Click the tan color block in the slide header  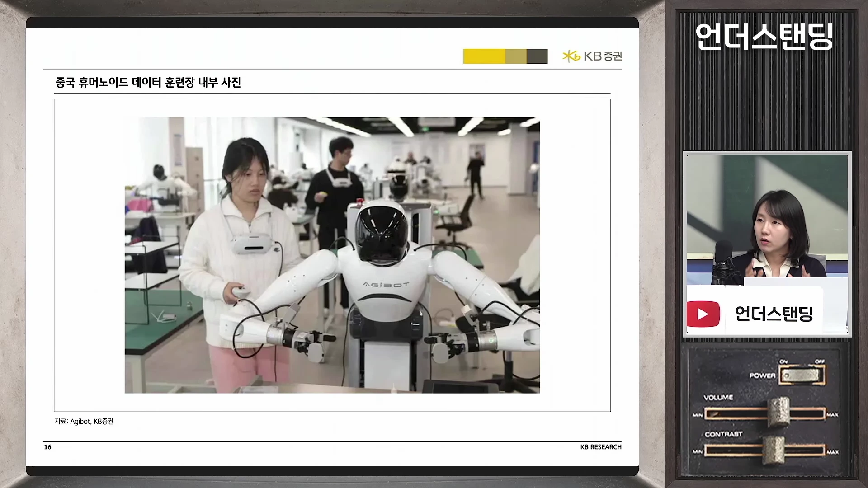click(516, 56)
